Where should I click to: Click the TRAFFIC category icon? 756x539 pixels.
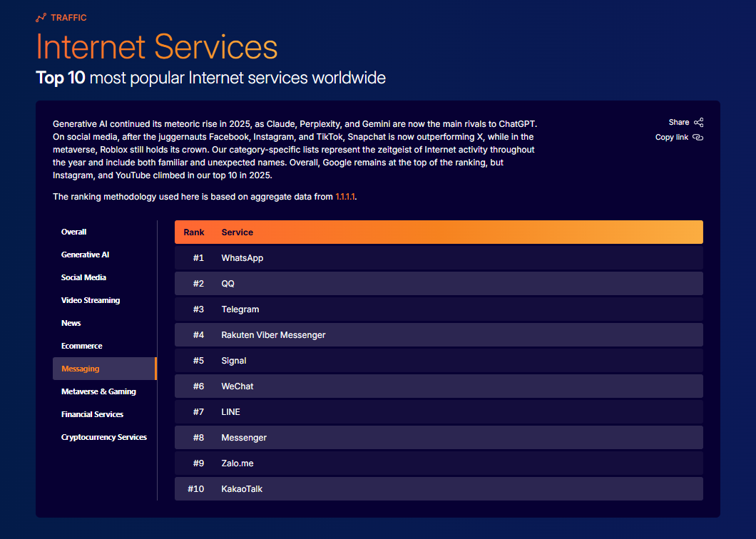click(41, 18)
